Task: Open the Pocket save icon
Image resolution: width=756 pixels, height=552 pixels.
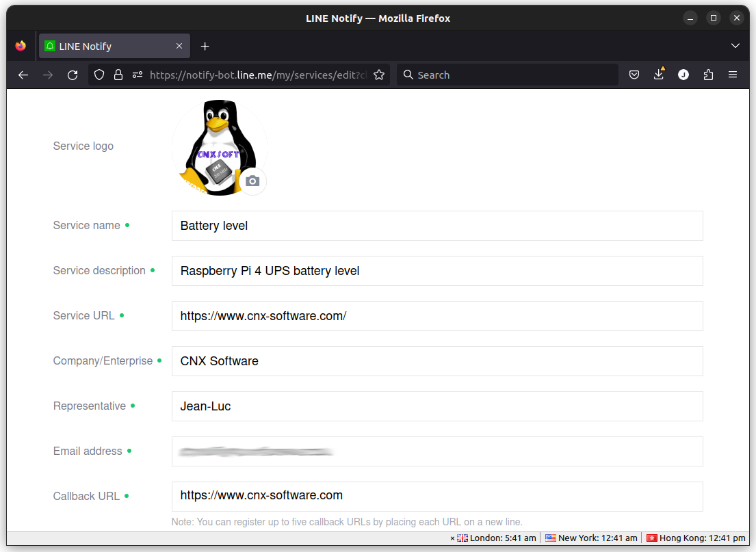Action: tap(634, 75)
